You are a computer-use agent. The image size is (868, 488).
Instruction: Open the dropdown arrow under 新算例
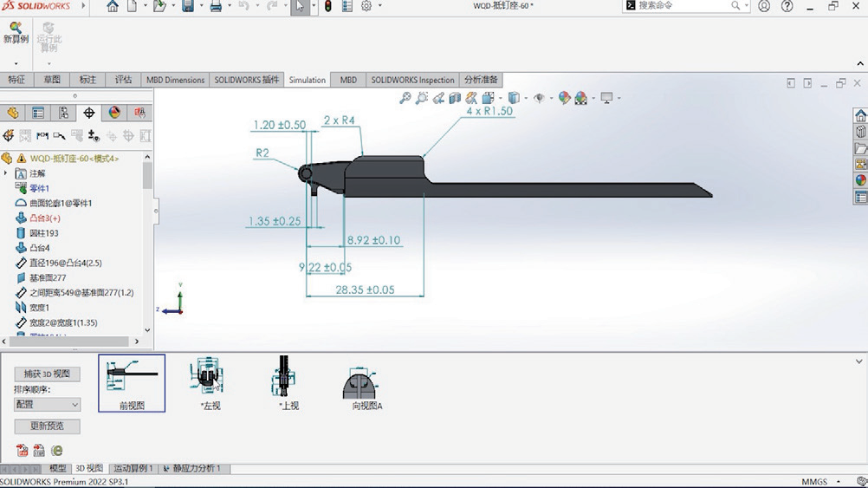16,64
